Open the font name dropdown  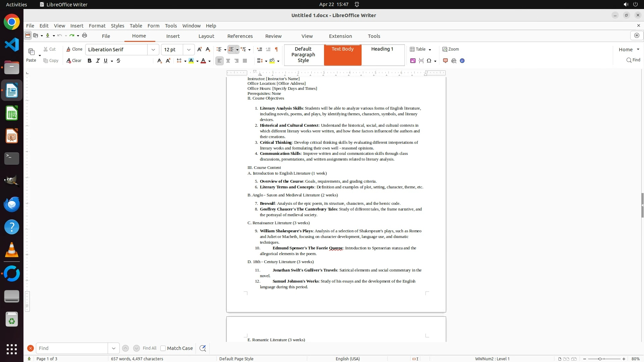[x=153, y=50]
